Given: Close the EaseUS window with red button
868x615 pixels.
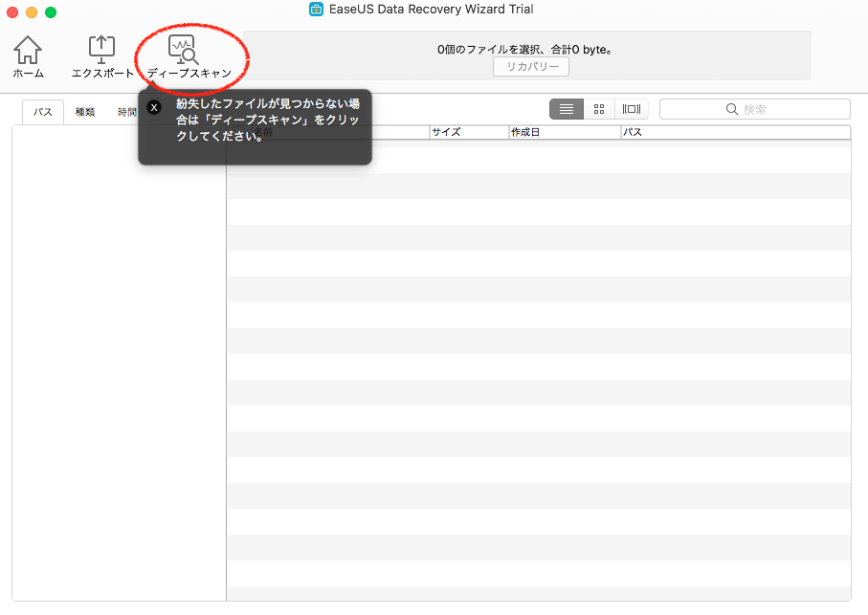Looking at the screenshot, I should 12,12.
